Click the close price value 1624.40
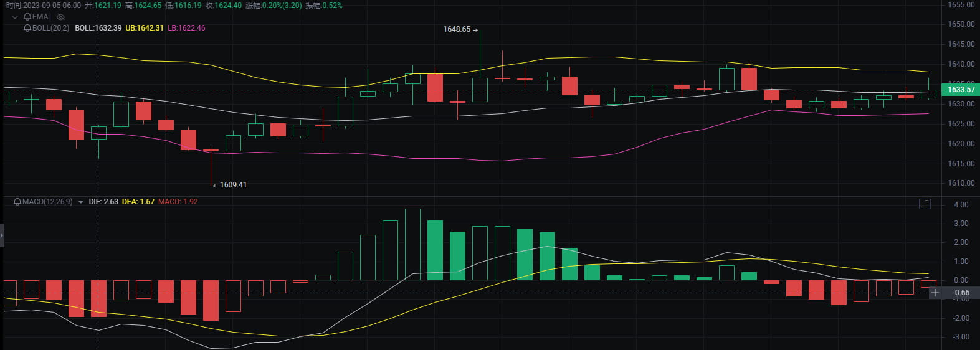This screenshot has width=980, height=350. [228, 5]
